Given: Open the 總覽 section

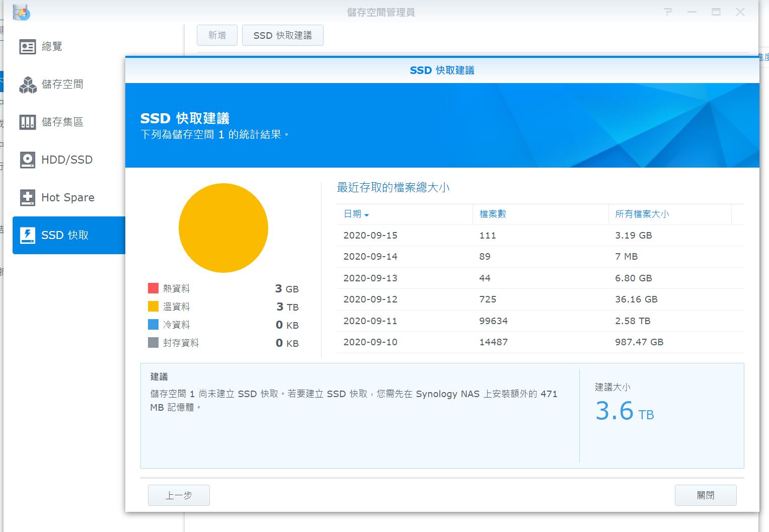Looking at the screenshot, I should [x=69, y=47].
